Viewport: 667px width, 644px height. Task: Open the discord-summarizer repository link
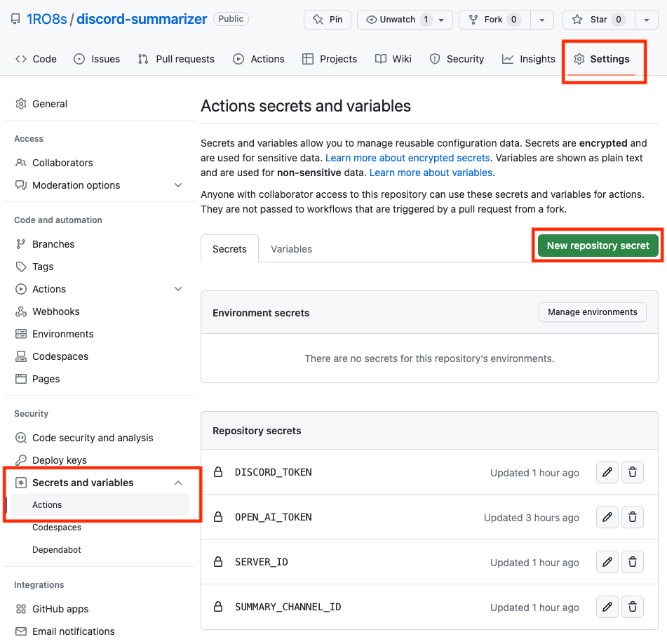(142, 19)
